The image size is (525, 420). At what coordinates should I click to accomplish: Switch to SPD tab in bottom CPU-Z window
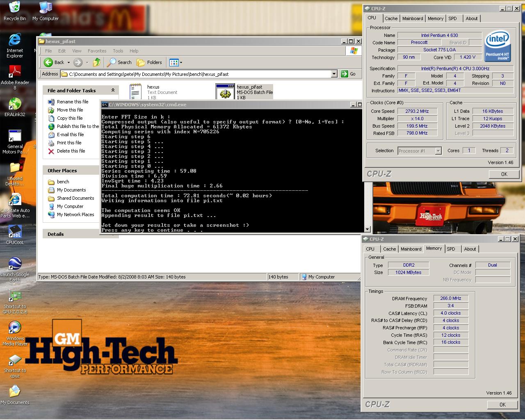(x=451, y=249)
